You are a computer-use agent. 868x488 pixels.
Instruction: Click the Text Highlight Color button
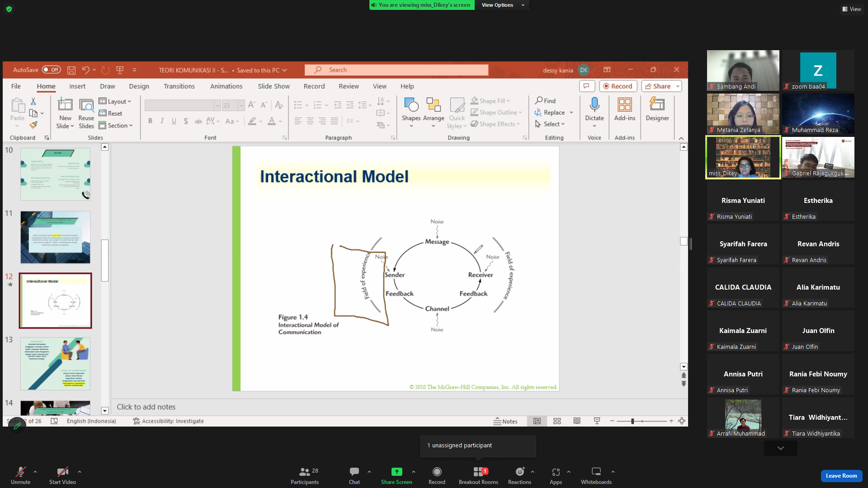[252, 121]
